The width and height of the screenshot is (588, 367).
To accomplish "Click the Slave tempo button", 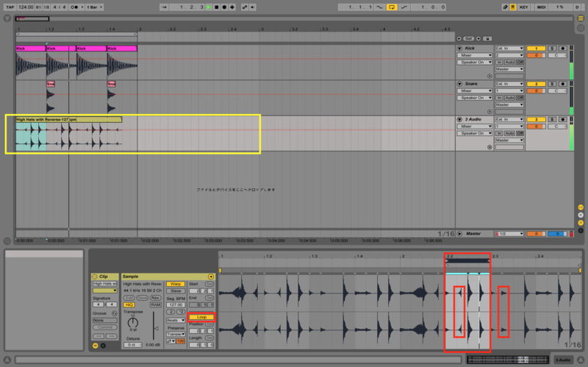I will point(175,291).
